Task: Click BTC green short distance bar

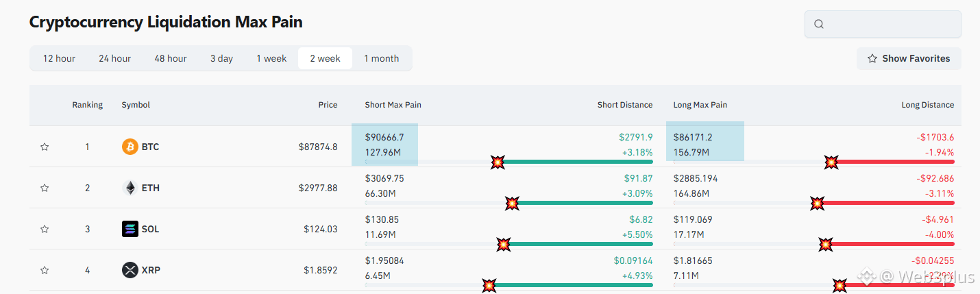Action: click(579, 162)
